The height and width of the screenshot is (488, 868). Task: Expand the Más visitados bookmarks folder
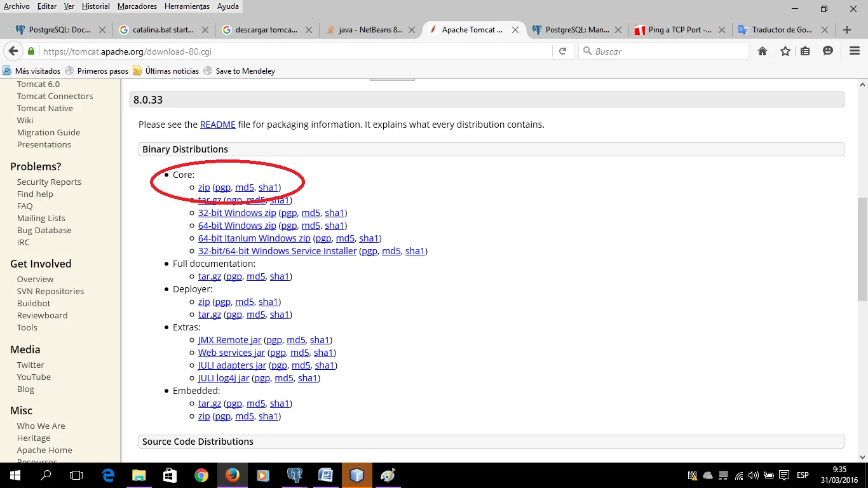(x=32, y=71)
